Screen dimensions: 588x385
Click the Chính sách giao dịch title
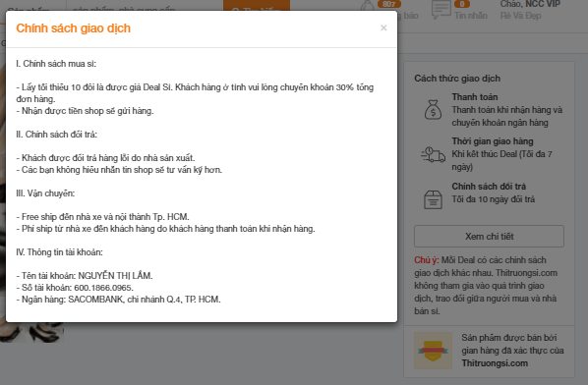coord(73,28)
